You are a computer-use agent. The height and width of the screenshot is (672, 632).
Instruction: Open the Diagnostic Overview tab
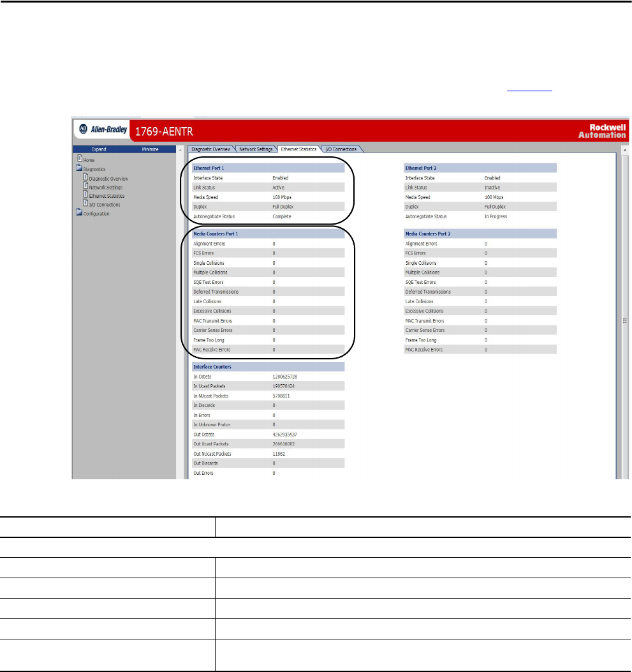210,149
